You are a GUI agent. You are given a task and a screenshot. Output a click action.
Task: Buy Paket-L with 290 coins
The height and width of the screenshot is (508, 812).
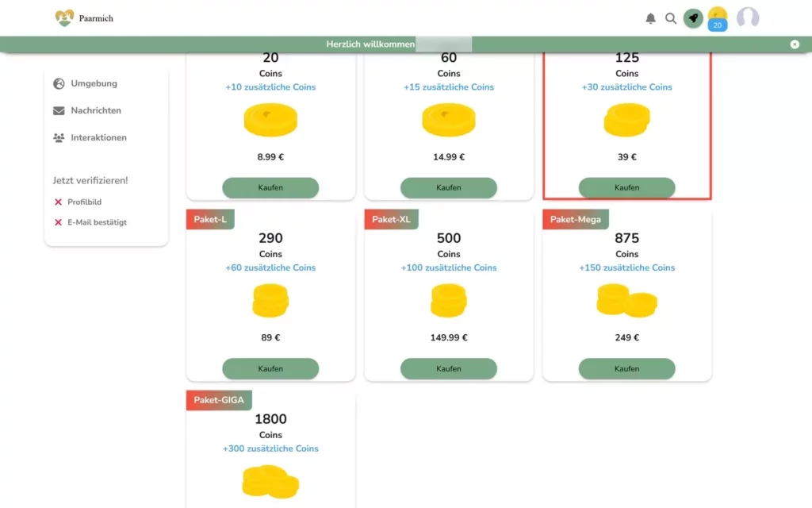pyautogui.click(x=270, y=368)
